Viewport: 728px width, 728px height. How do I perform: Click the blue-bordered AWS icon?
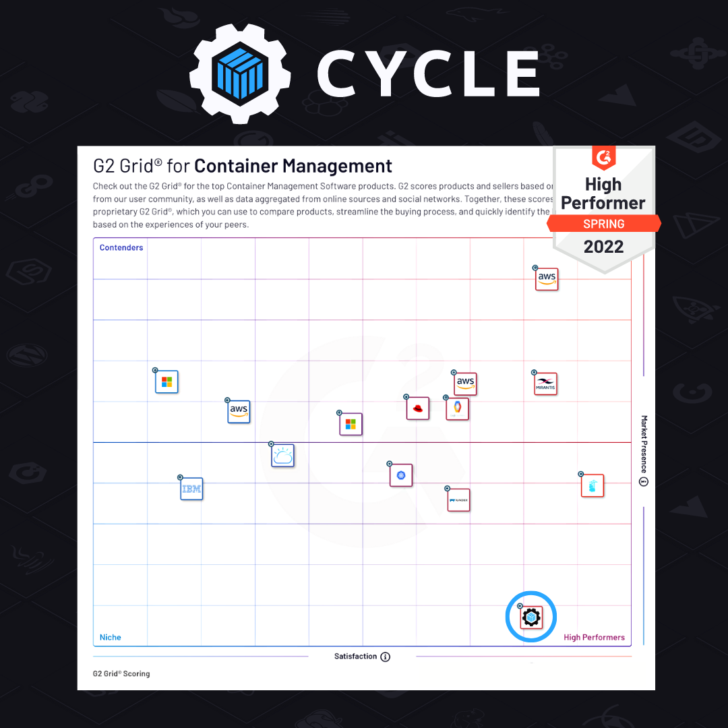[239, 412]
